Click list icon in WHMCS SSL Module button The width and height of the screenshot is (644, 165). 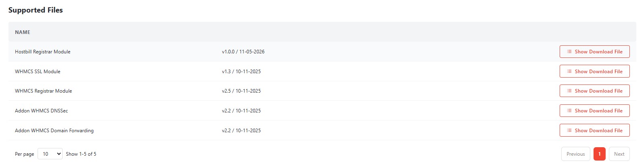[x=569, y=72]
